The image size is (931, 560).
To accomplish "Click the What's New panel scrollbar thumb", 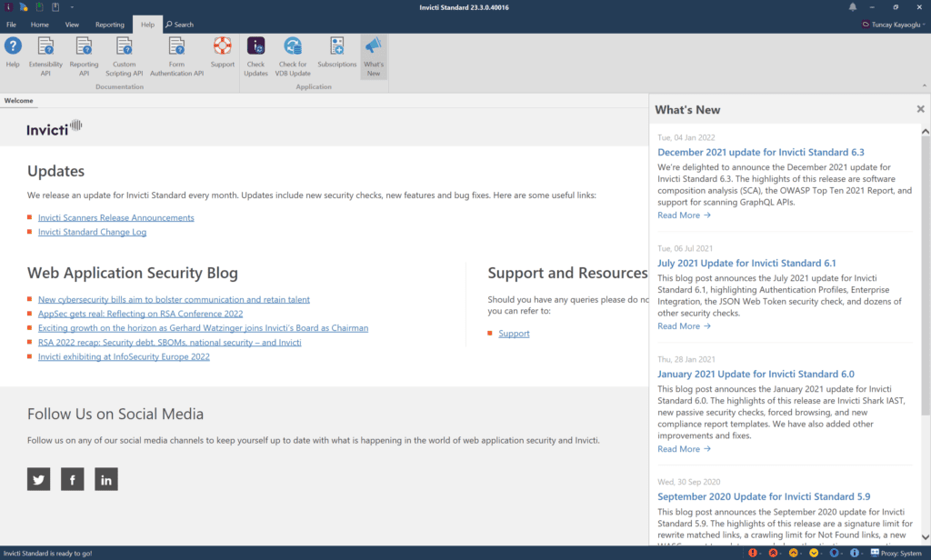I will coord(925,276).
